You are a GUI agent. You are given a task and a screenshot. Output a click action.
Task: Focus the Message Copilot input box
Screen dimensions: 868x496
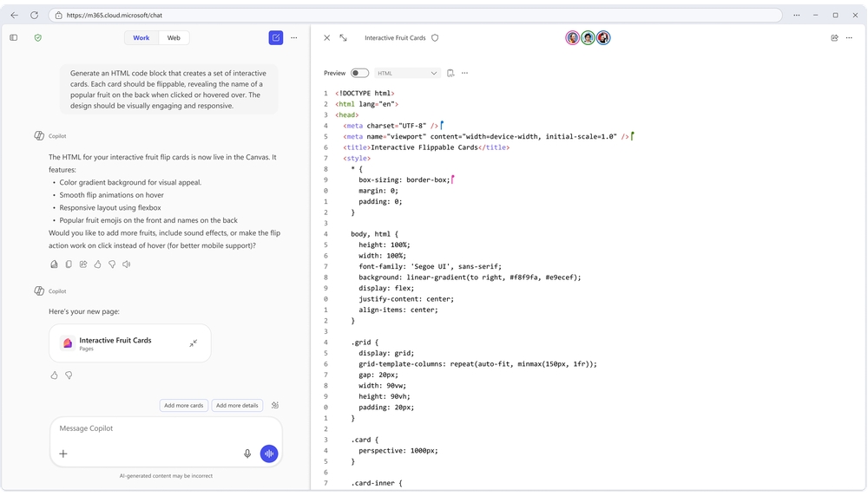(166, 428)
